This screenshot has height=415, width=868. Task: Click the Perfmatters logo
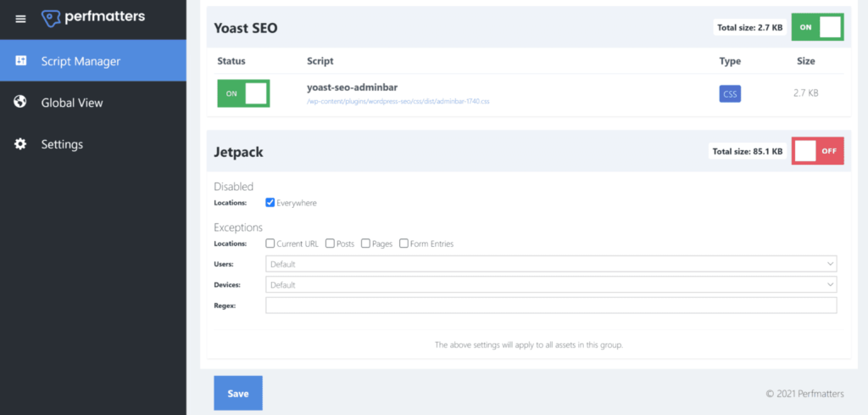click(93, 17)
